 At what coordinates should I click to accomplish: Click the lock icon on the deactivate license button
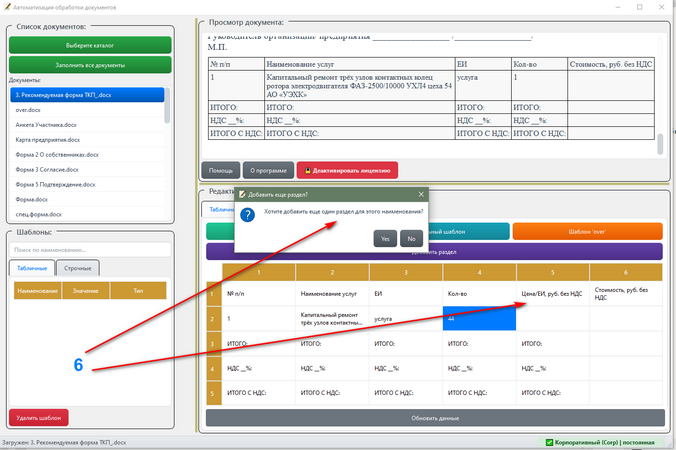[308, 171]
